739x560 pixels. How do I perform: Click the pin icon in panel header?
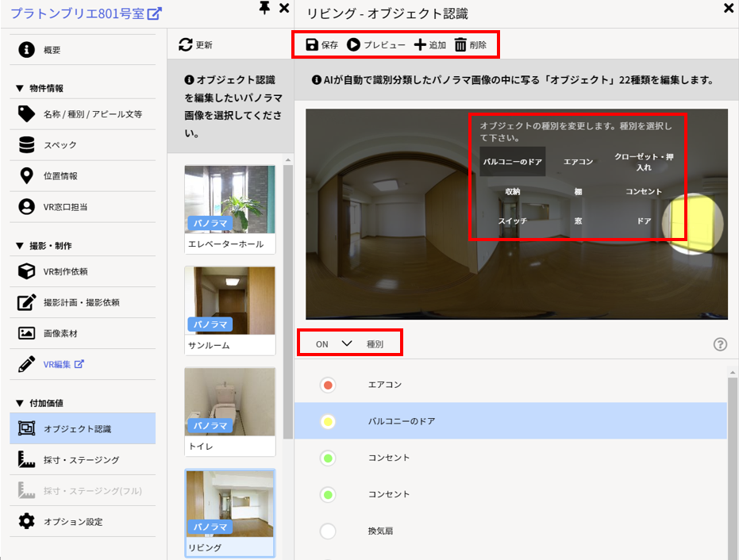click(x=265, y=9)
